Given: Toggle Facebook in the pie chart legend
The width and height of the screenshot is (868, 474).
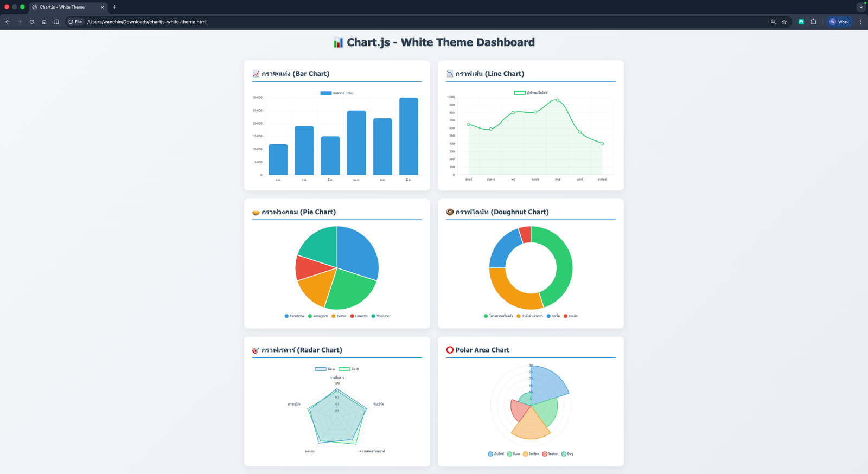Looking at the screenshot, I should point(295,316).
